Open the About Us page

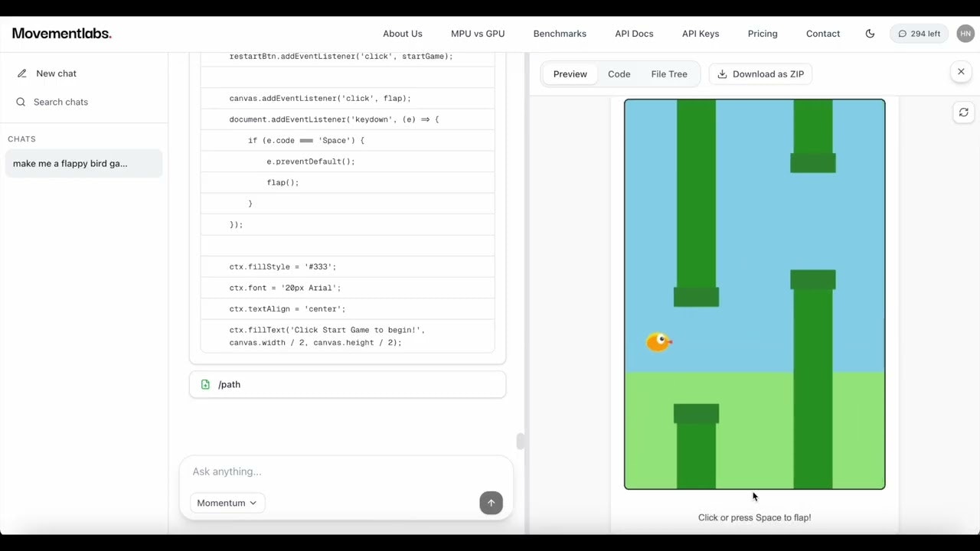coord(403,34)
